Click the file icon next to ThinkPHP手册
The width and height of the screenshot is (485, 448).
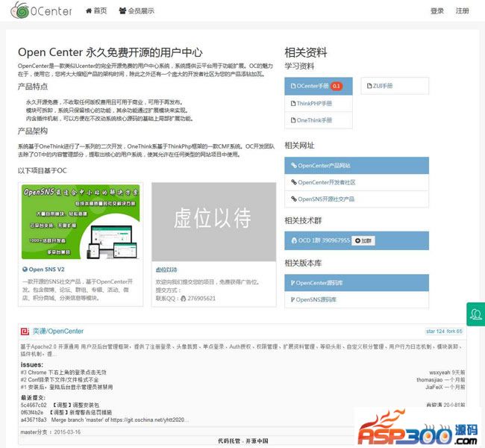(293, 103)
